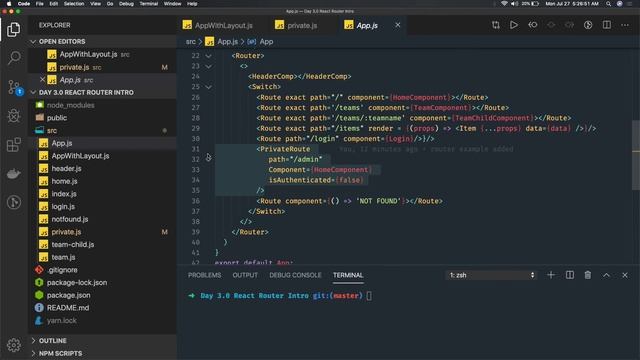
Task: Click the go back revision icon
Action: tap(533, 25)
